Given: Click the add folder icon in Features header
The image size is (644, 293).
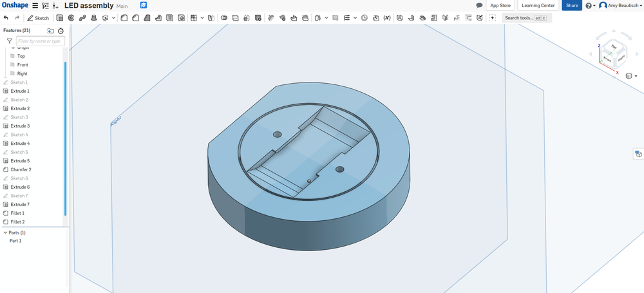Looking at the screenshot, I should coord(50,31).
